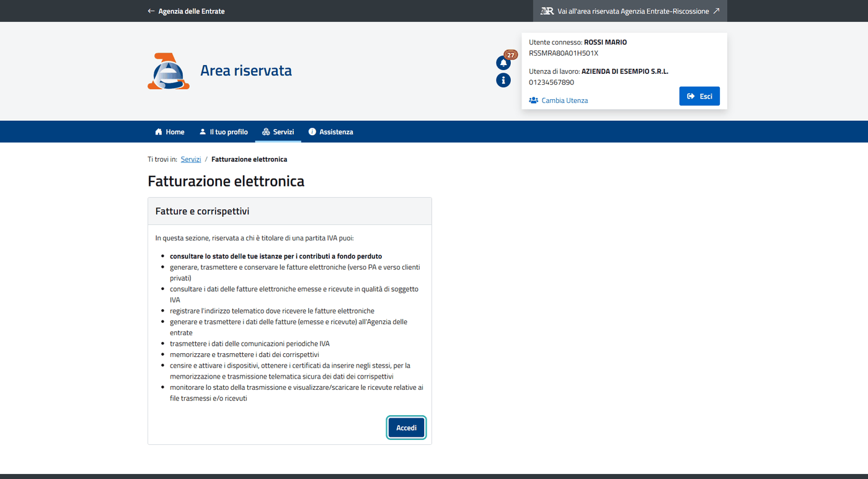Click the user name ROSSI MARIO
Image resolution: width=868 pixels, height=479 pixels.
tap(605, 43)
